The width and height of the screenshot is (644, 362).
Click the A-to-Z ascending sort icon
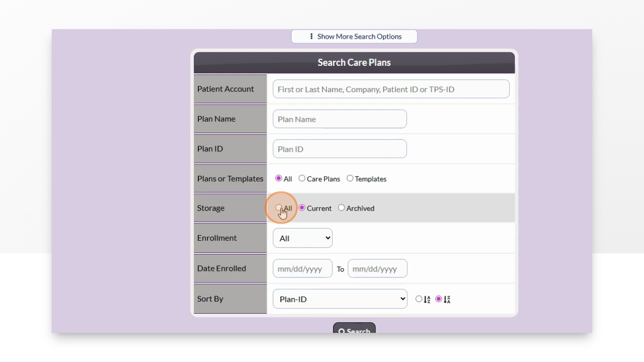[427, 299]
